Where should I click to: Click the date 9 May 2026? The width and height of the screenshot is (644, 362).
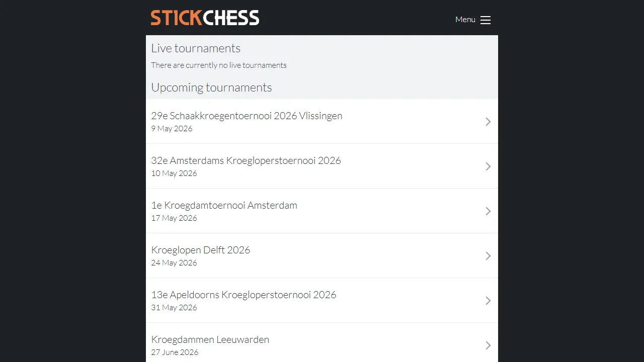point(172,128)
